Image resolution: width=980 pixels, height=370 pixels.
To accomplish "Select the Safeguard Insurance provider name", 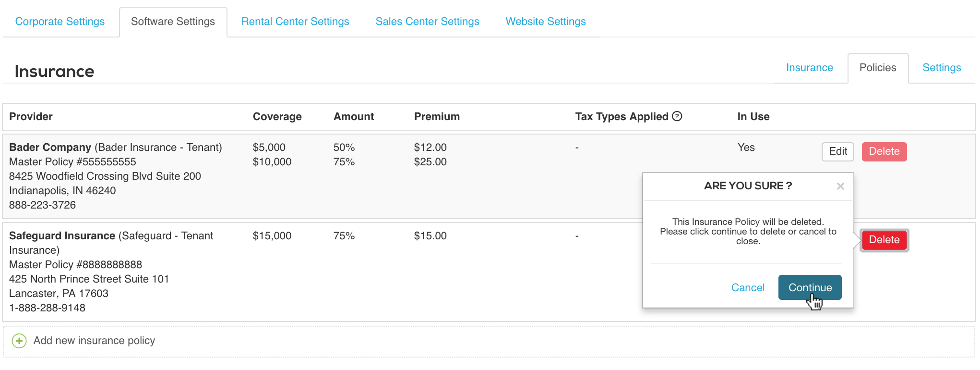I will click(x=62, y=235).
